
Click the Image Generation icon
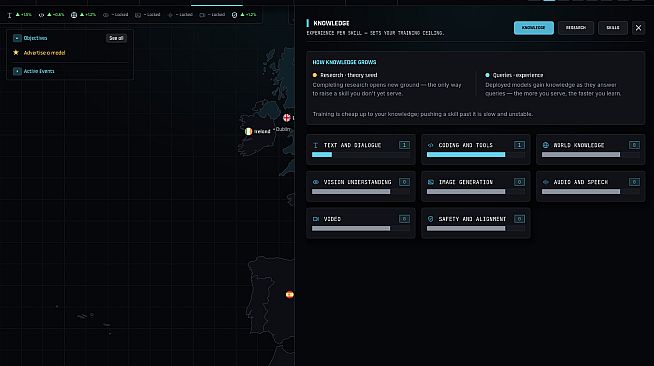coord(431,182)
